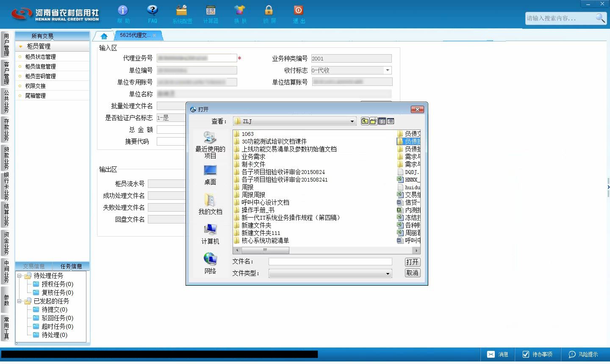This screenshot has width=610, height=364.
Task: Open 消息 messages in status bar
Action: [498, 354]
